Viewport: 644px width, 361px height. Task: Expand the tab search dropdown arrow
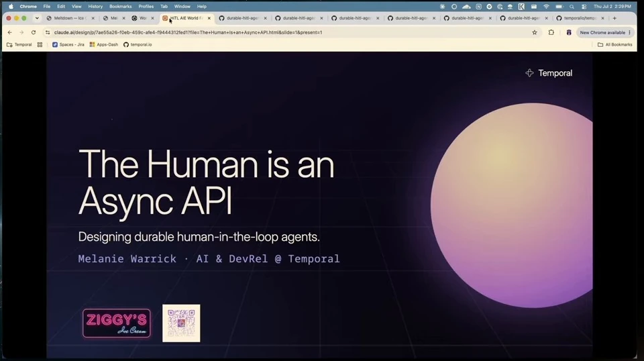click(37, 18)
